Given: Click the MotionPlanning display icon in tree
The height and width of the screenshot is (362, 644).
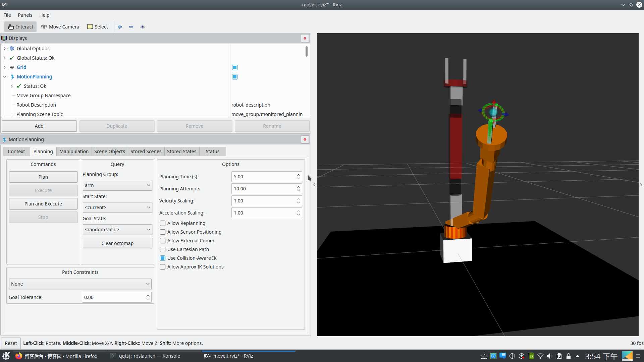Looking at the screenshot, I should point(12,77).
